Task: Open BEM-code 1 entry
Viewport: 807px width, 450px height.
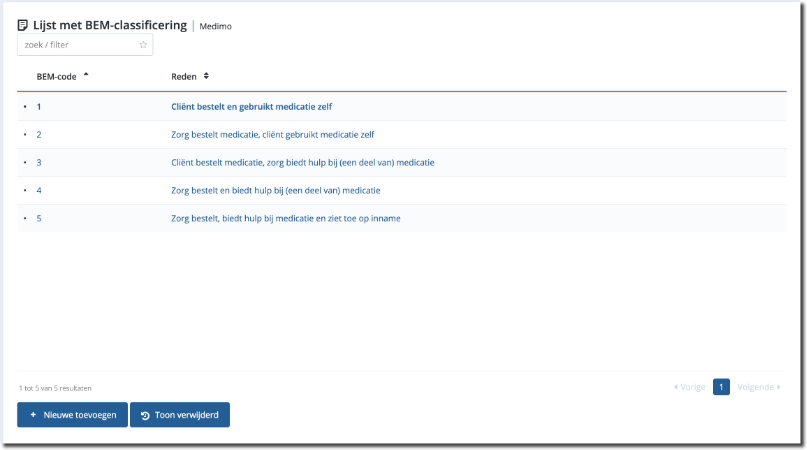Action: [39, 106]
